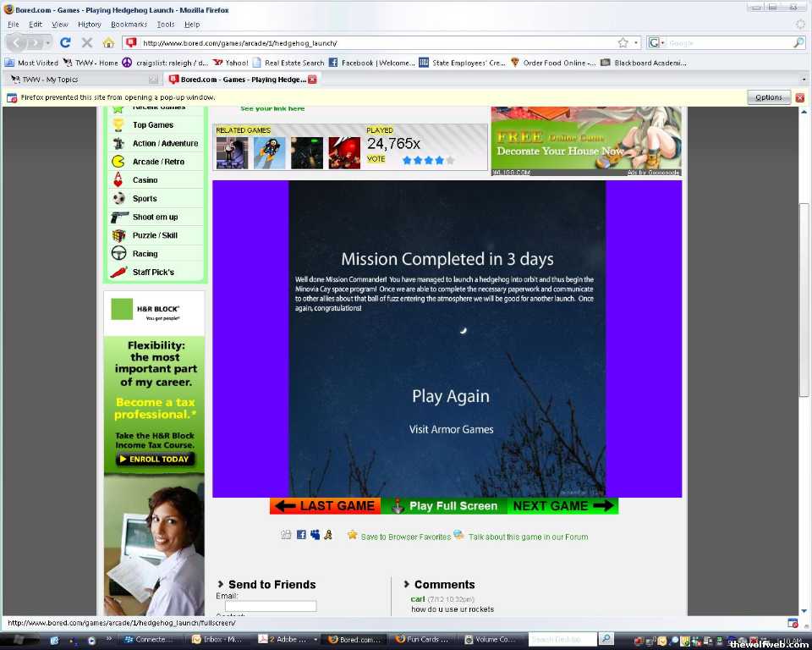Bookmark this page with the star icon
The width and height of the screenshot is (812, 650).
click(x=623, y=42)
